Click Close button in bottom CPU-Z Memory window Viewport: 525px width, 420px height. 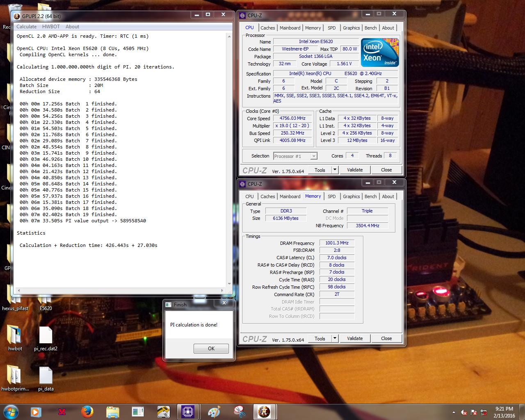[386, 338]
